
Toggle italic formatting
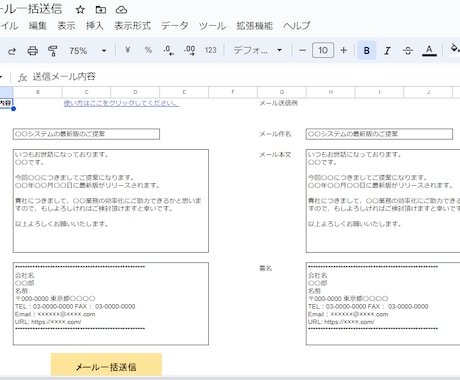tap(387, 51)
